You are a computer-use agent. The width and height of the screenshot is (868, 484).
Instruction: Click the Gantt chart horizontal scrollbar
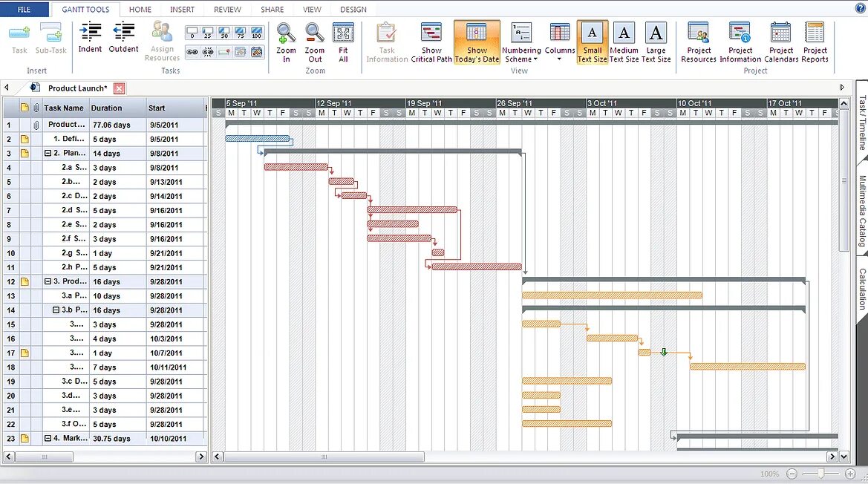(x=324, y=457)
